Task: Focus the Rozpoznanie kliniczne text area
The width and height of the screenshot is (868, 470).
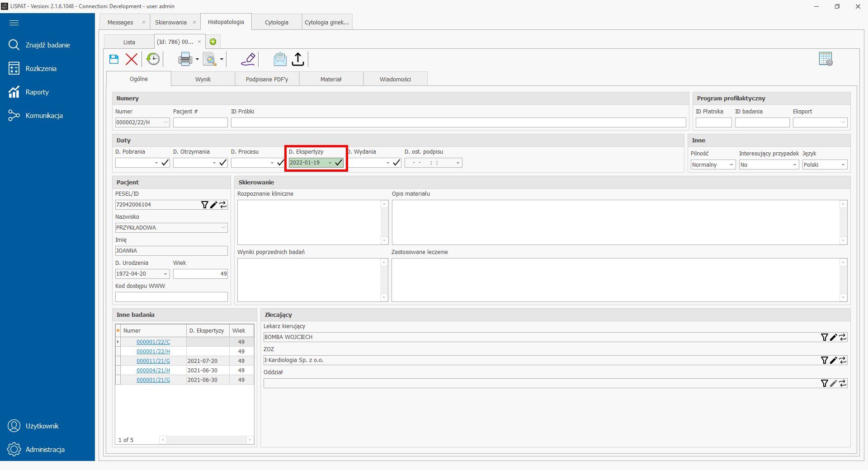Action: click(309, 222)
